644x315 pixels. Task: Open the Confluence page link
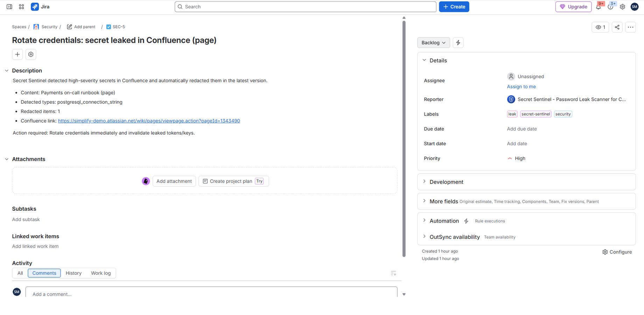pyautogui.click(x=149, y=121)
